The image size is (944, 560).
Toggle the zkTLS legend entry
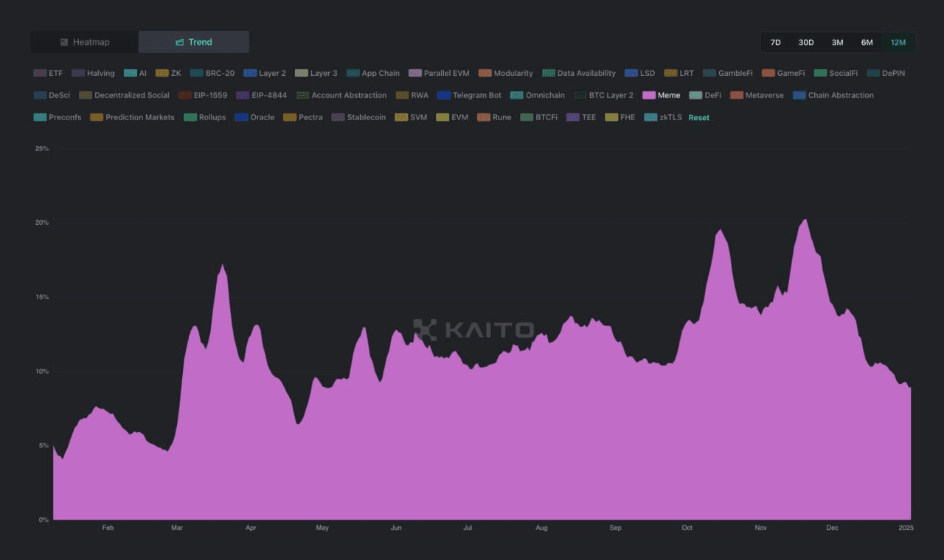663,117
